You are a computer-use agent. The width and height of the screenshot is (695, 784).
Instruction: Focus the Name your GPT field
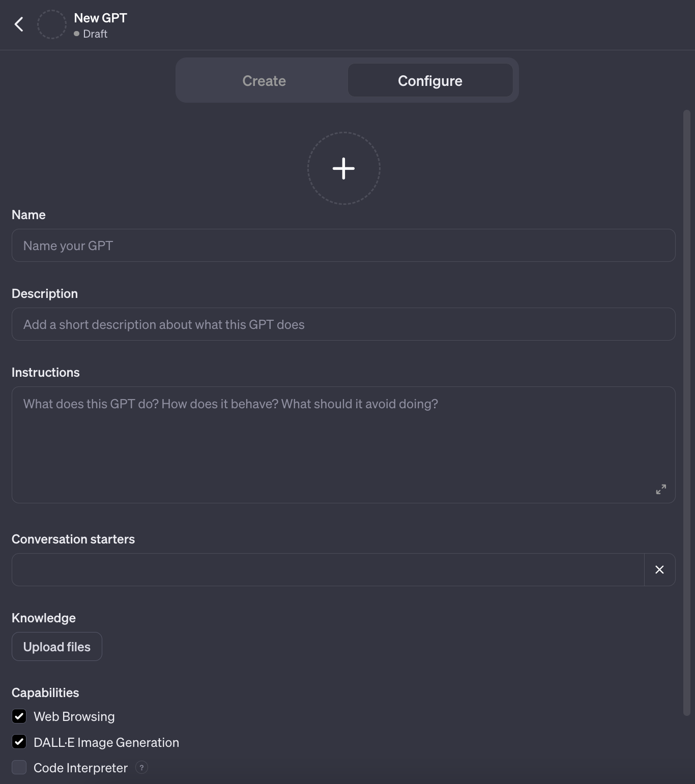pos(344,245)
